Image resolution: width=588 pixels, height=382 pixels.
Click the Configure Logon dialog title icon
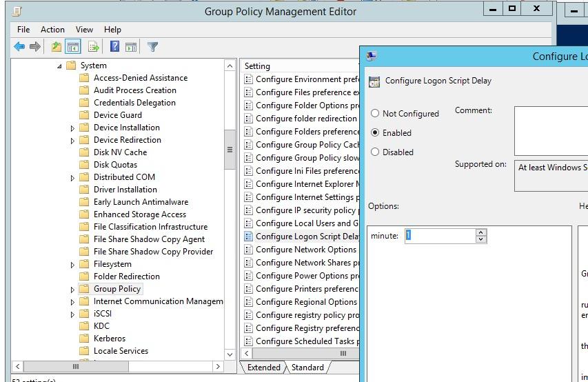(x=372, y=57)
